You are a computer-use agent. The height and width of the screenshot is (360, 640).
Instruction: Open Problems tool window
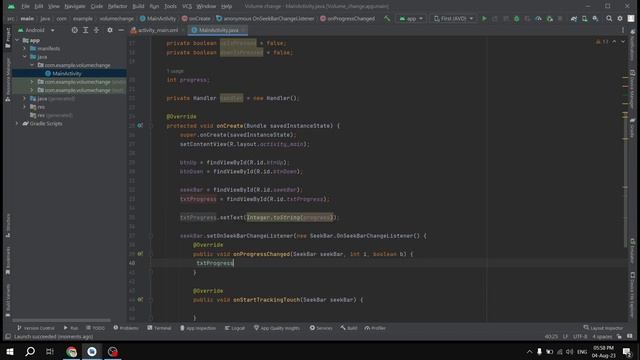click(x=126, y=328)
